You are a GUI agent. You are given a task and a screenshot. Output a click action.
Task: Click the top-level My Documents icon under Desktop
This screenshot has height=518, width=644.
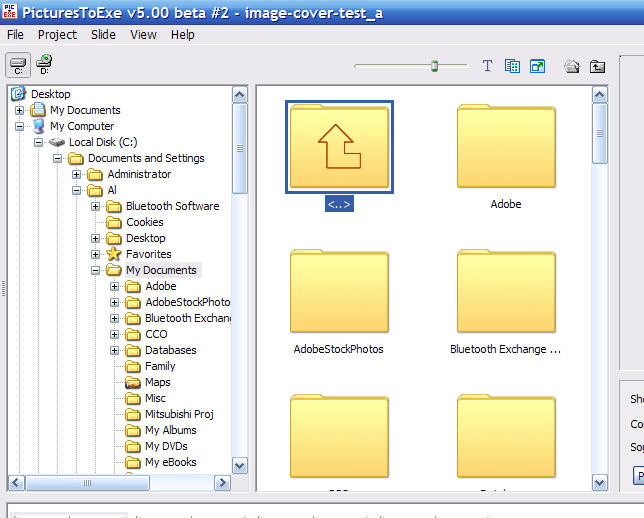coord(38,110)
